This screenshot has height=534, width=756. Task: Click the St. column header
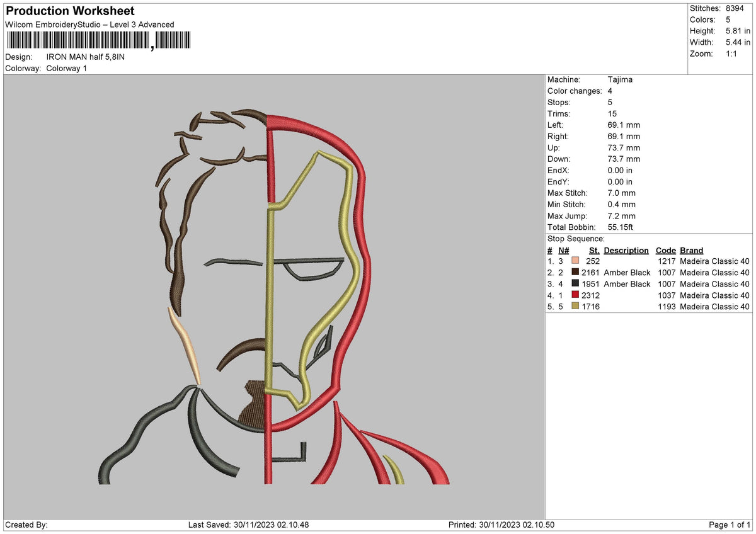coord(594,250)
